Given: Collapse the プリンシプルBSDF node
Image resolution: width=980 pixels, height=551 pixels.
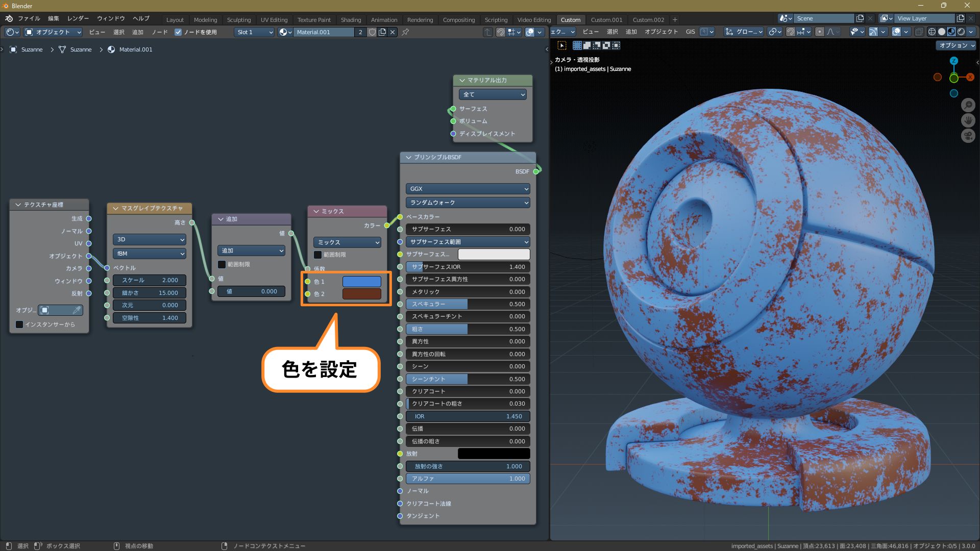Looking at the screenshot, I should click(408, 157).
